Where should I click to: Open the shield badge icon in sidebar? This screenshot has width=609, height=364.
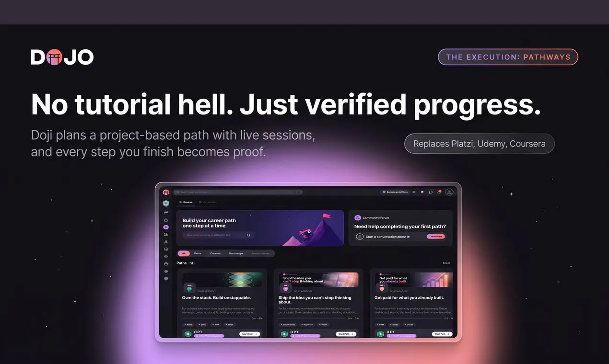(x=166, y=204)
